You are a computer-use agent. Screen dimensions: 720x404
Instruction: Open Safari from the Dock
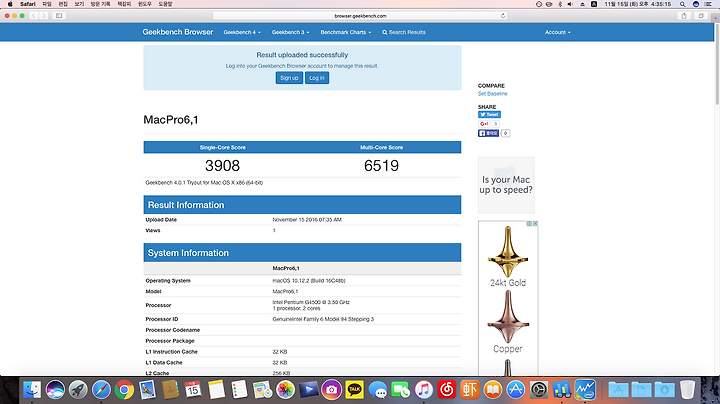click(x=101, y=390)
